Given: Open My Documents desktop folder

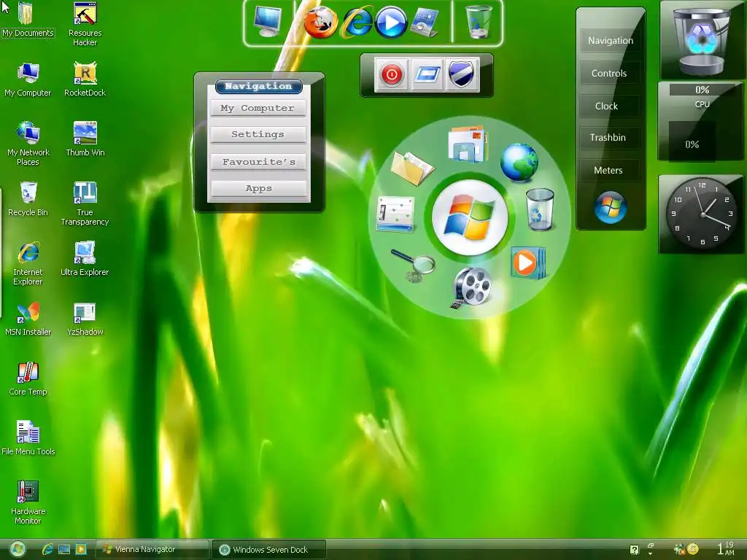Looking at the screenshot, I should tap(27, 20).
